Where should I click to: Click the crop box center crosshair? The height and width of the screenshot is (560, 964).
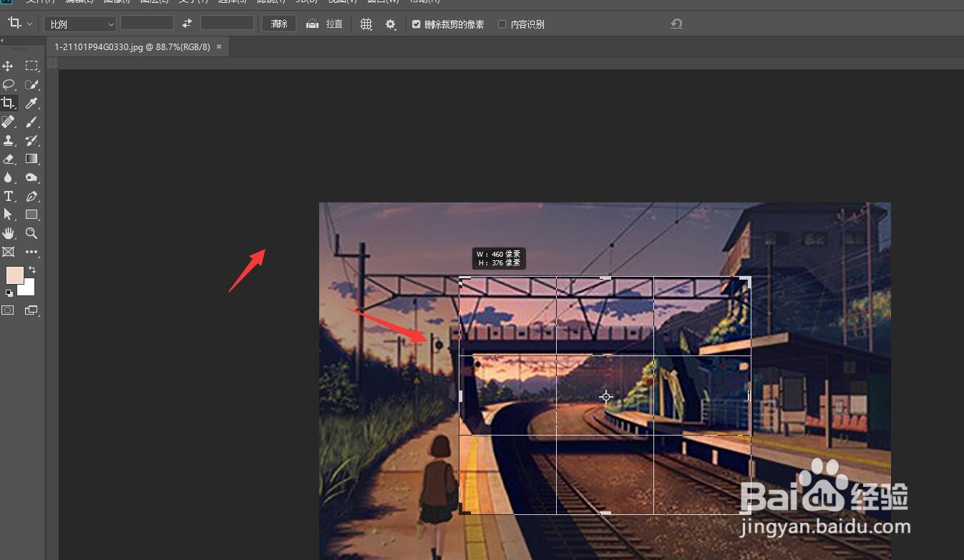[606, 396]
